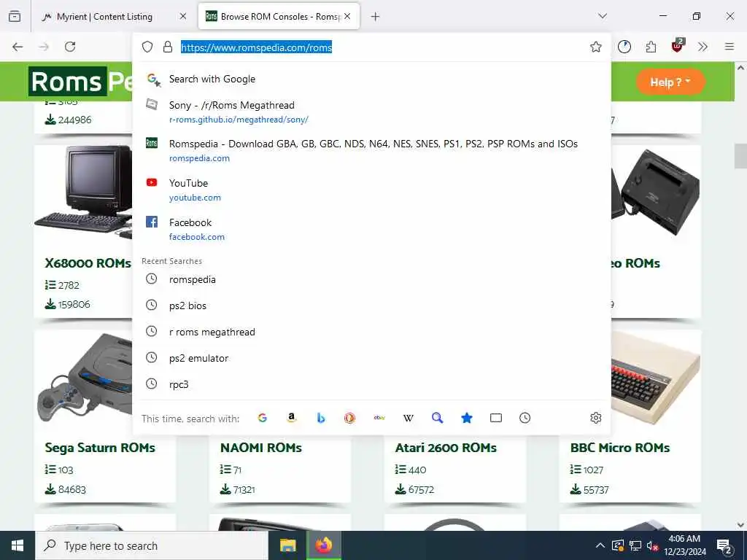Image resolution: width=747 pixels, height=560 pixels.
Task: Click the X68000 computer thumbnail
Action: (84, 192)
